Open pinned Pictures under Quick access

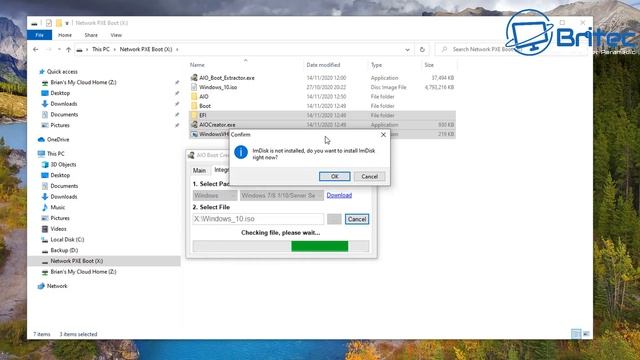60,125
